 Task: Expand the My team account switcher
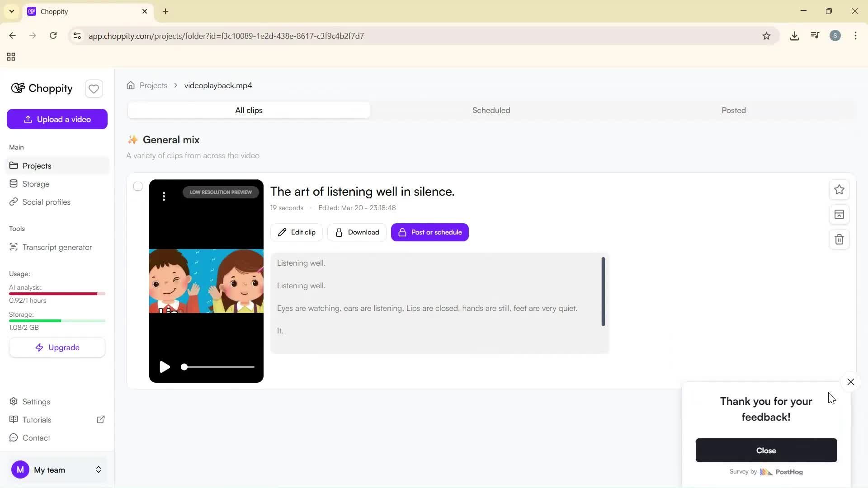pyautogui.click(x=98, y=470)
